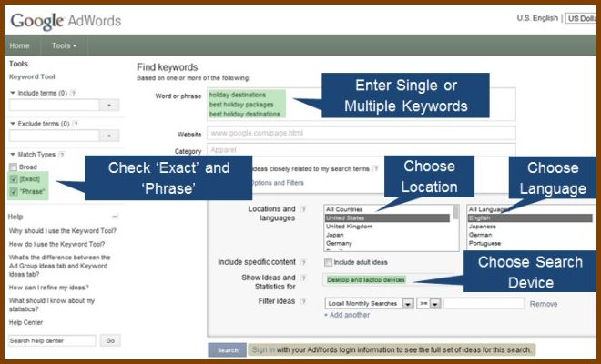Open help icon next to Filter ideas
The width and height of the screenshot is (601, 364).
tap(303, 301)
